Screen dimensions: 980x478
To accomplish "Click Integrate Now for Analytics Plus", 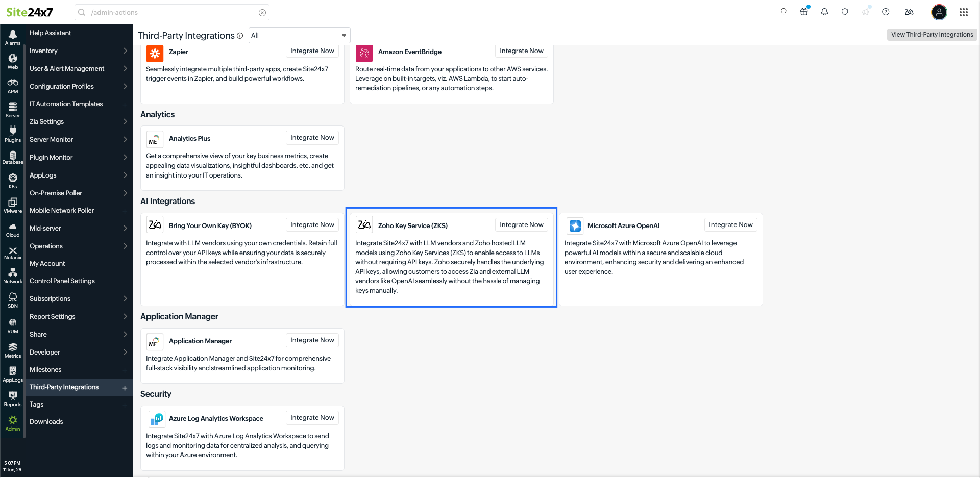I will pos(312,138).
